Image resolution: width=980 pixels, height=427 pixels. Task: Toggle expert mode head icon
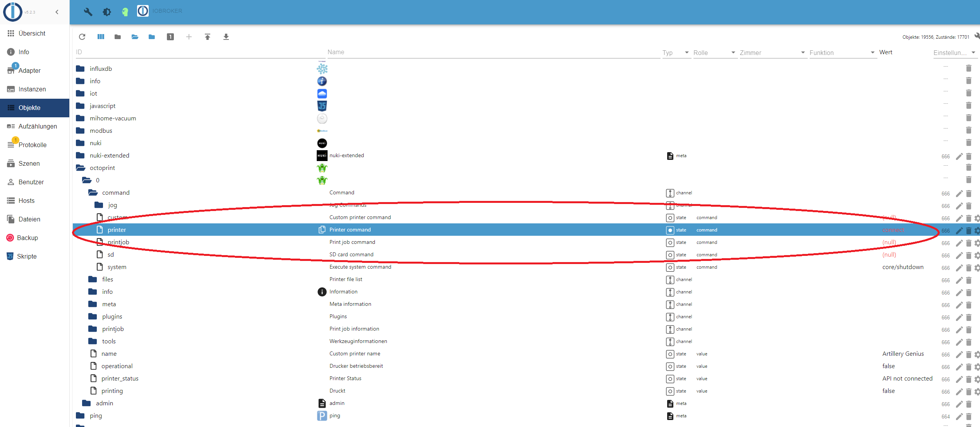125,12
